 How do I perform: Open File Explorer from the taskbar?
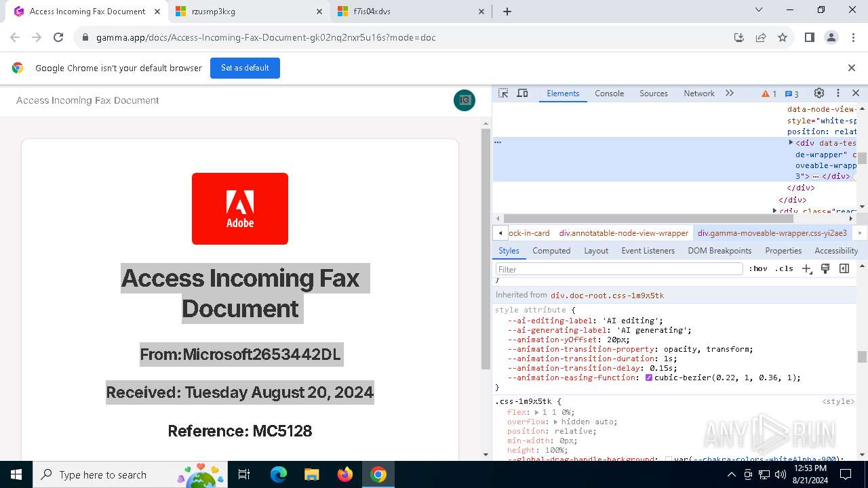(x=312, y=474)
